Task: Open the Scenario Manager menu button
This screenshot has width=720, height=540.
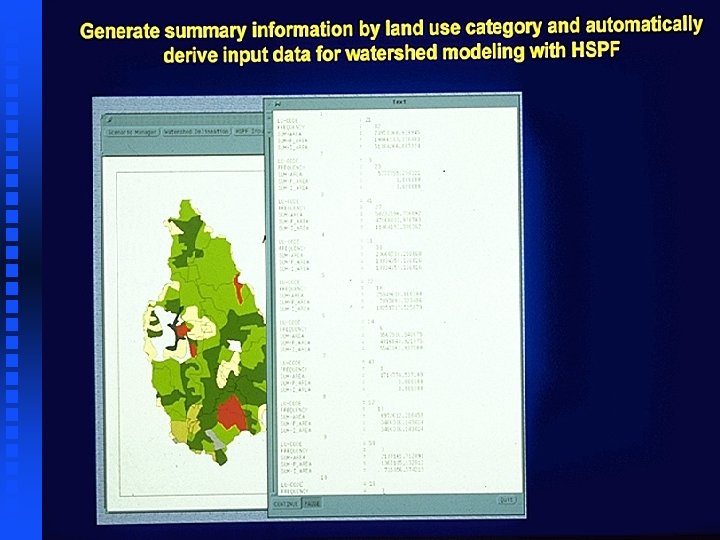Action: click(132, 132)
